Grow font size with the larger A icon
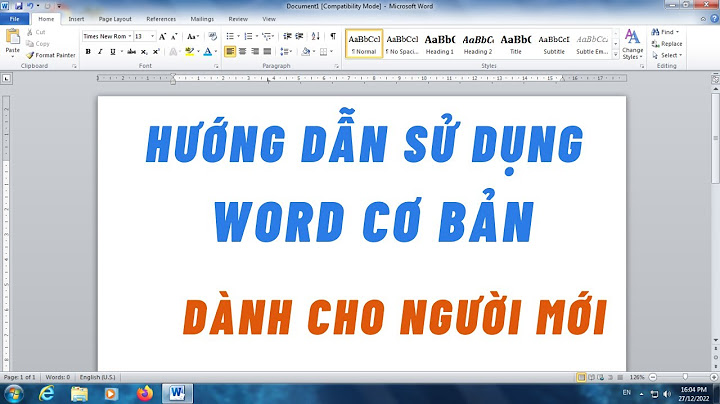The width and height of the screenshot is (720, 404). click(162, 36)
